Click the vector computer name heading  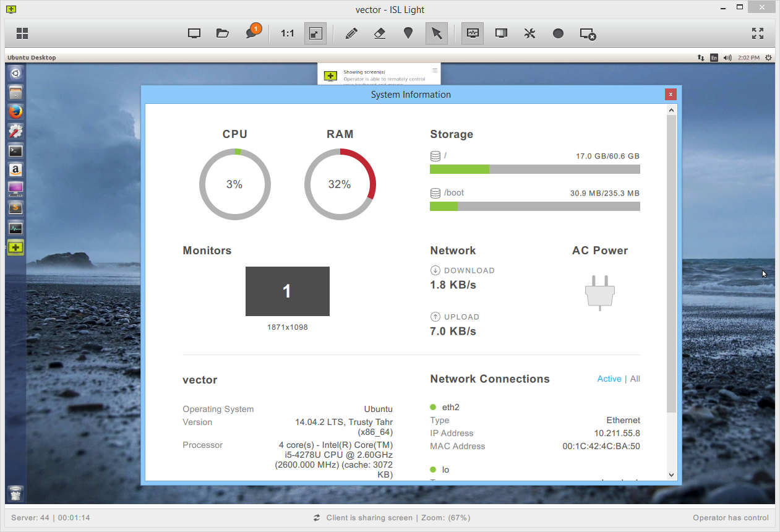click(200, 380)
